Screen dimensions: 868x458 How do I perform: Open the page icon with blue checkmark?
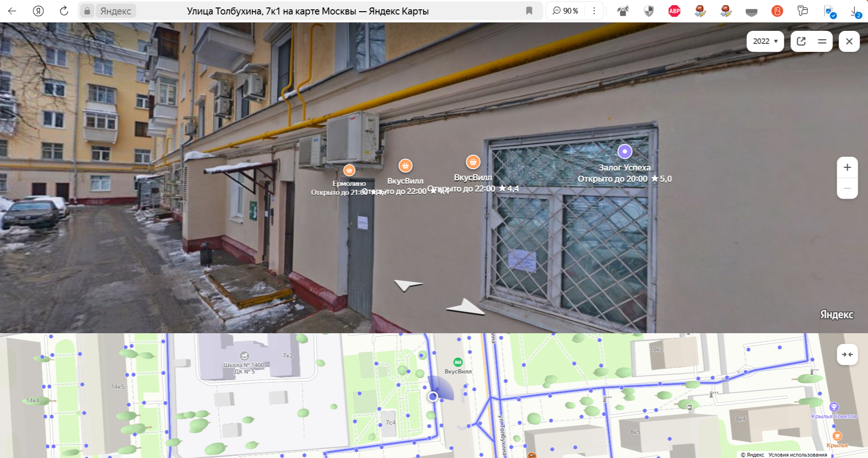[x=830, y=12]
